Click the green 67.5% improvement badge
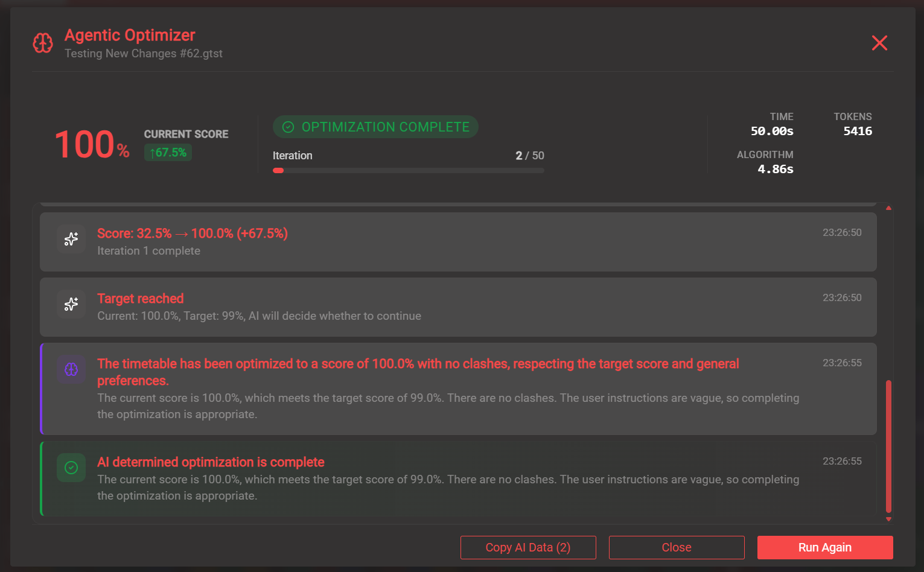This screenshot has height=572, width=924. 168,153
